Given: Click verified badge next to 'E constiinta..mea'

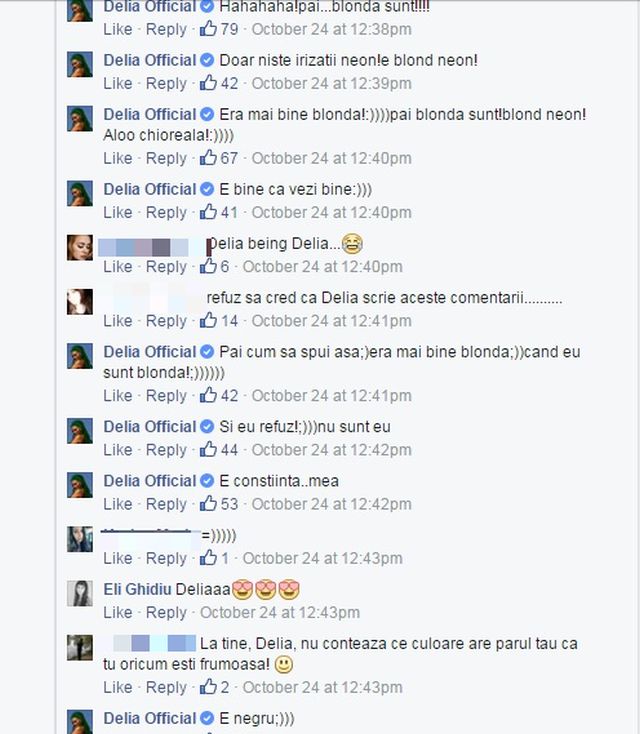Looking at the screenshot, I should (x=207, y=481).
